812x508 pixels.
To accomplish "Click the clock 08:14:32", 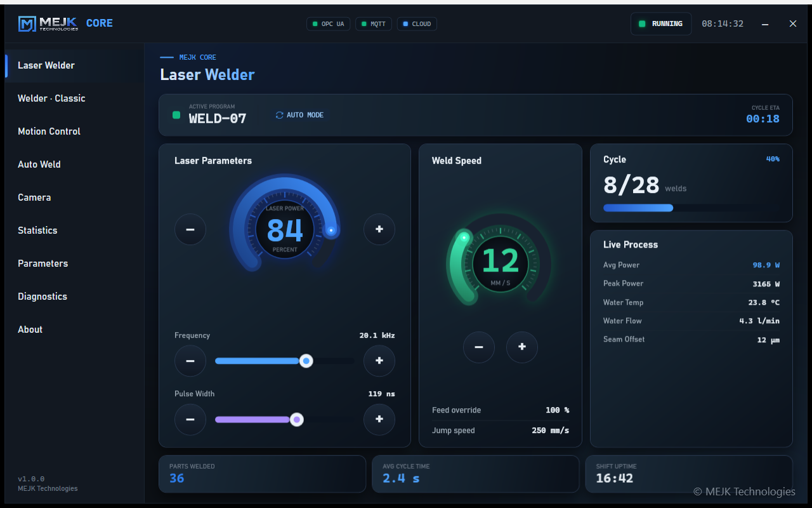I will coord(723,23).
